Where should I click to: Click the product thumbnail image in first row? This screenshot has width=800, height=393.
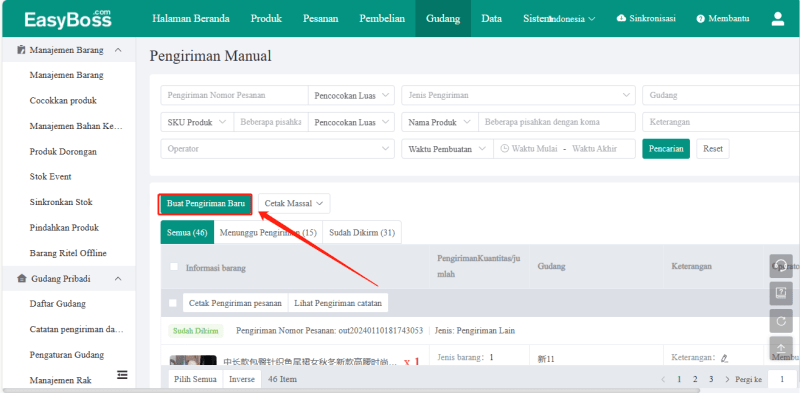coord(193,360)
